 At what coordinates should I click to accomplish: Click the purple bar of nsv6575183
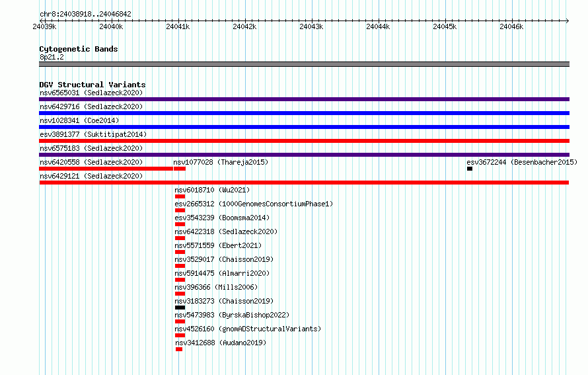(304, 155)
